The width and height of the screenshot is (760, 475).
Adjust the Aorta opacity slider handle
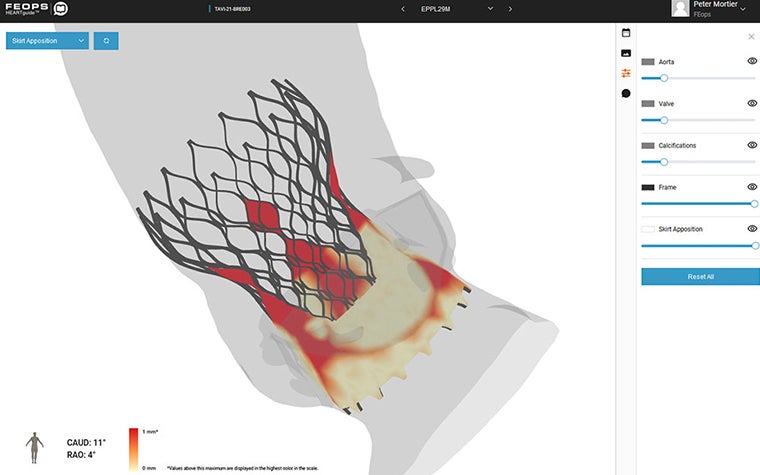[x=664, y=78]
